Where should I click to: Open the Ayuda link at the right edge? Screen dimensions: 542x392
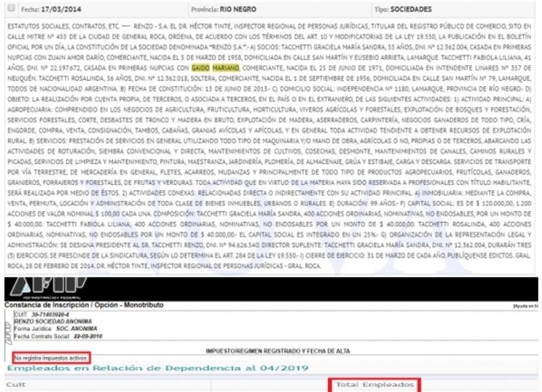click(526, 306)
